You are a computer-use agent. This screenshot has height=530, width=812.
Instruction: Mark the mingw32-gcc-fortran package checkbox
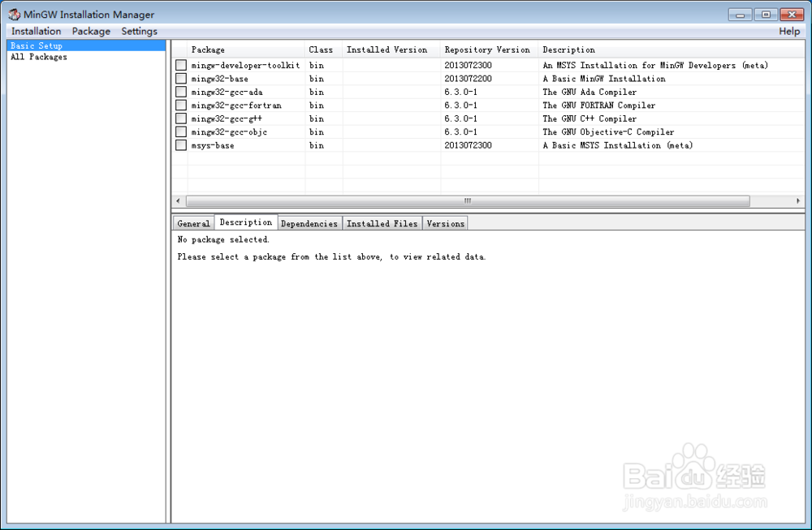coord(181,105)
